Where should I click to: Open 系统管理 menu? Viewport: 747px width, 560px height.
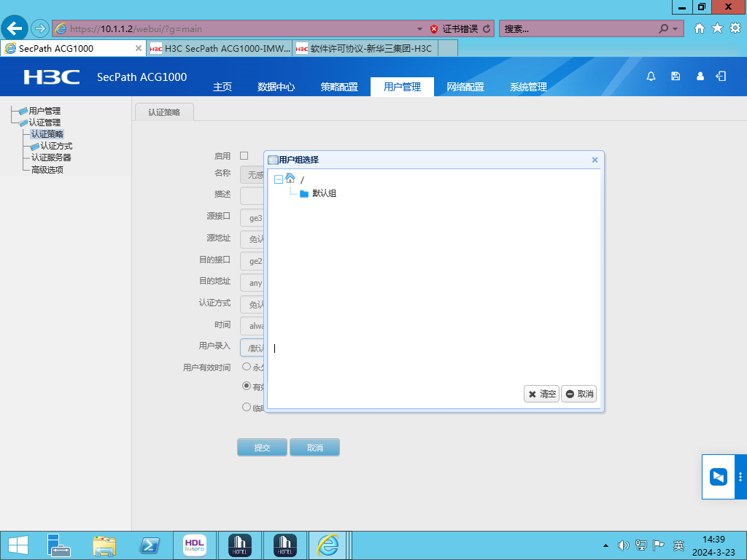[528, 87]
